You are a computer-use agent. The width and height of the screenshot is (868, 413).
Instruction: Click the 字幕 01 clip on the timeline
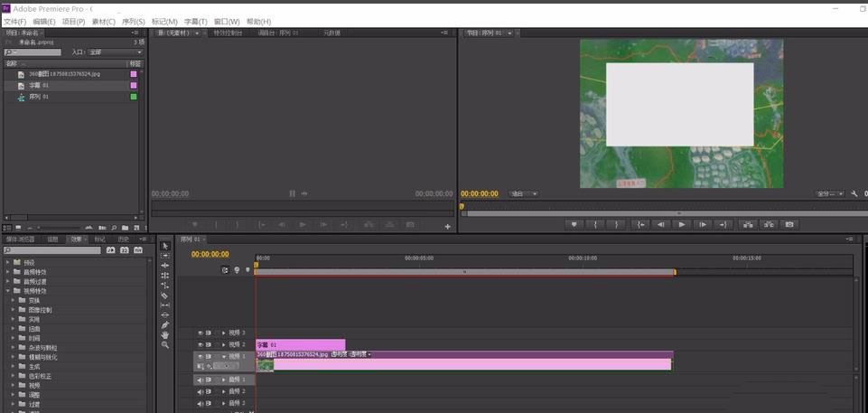click(301, 345)
